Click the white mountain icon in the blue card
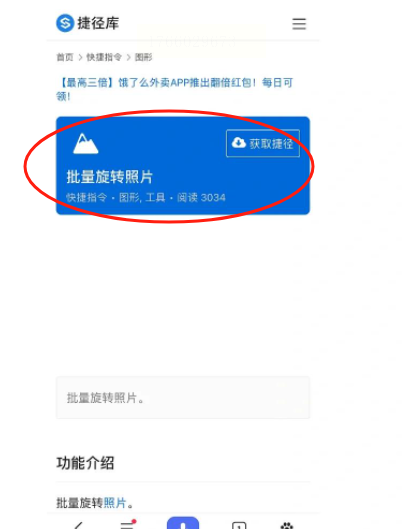 pos(86,144)
